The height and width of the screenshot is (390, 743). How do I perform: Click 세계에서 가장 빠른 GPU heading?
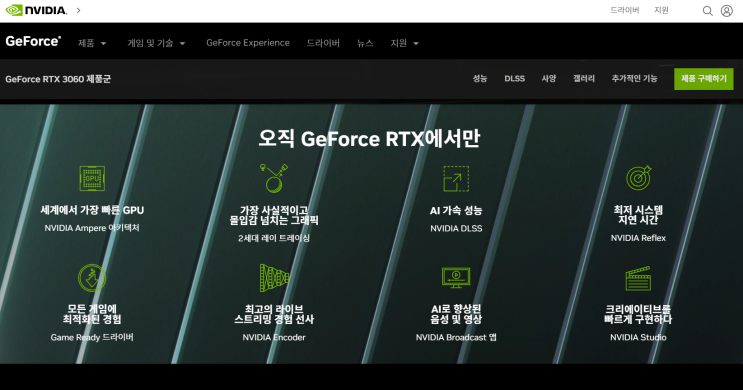coord(92,210)
